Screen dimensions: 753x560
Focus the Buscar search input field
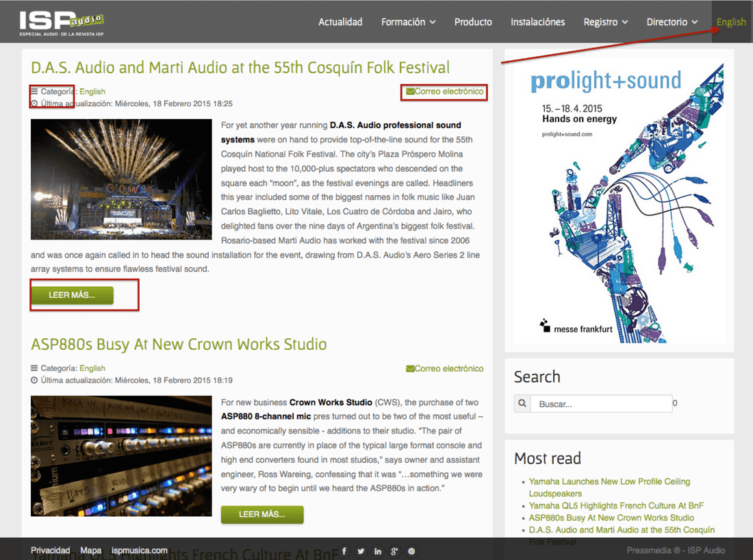click(601, 403)
